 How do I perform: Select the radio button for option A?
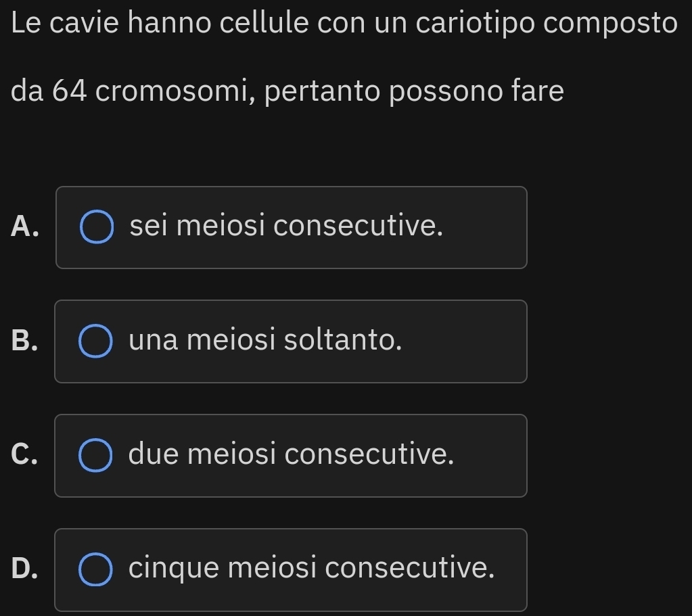(96, 228)
